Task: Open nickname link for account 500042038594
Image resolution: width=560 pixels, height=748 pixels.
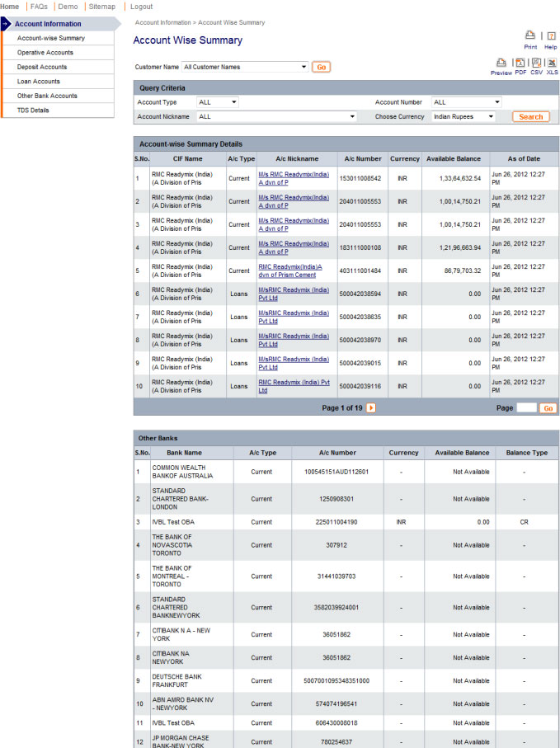Action: [294, 294]
